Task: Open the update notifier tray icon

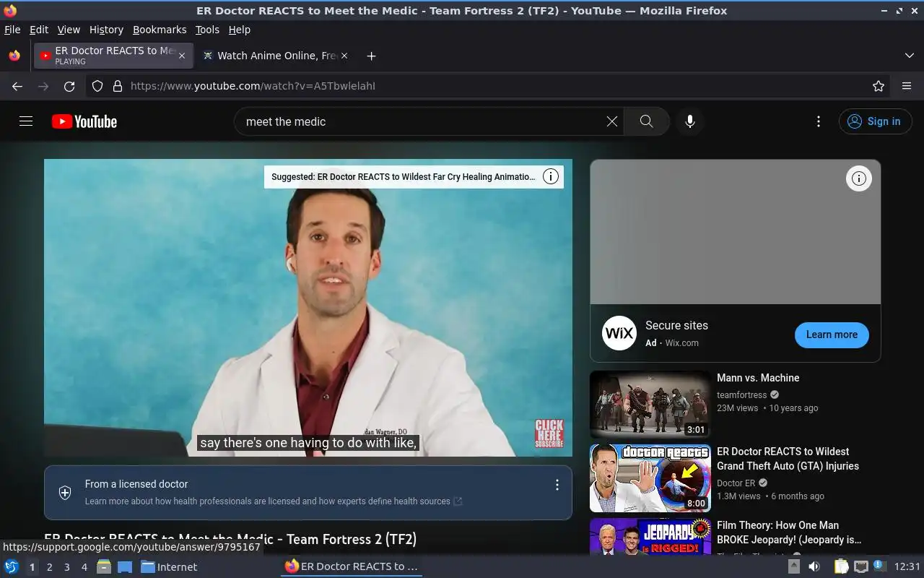Action: (x=879, y=566)
